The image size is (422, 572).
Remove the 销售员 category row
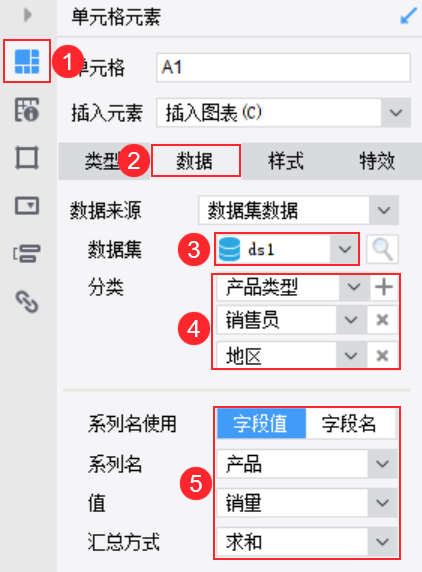382,320
